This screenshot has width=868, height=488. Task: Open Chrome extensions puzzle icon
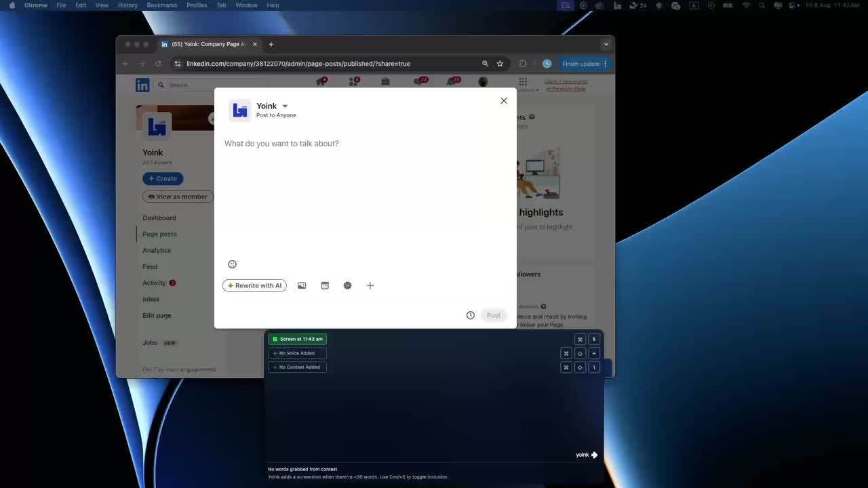(523, 64)
